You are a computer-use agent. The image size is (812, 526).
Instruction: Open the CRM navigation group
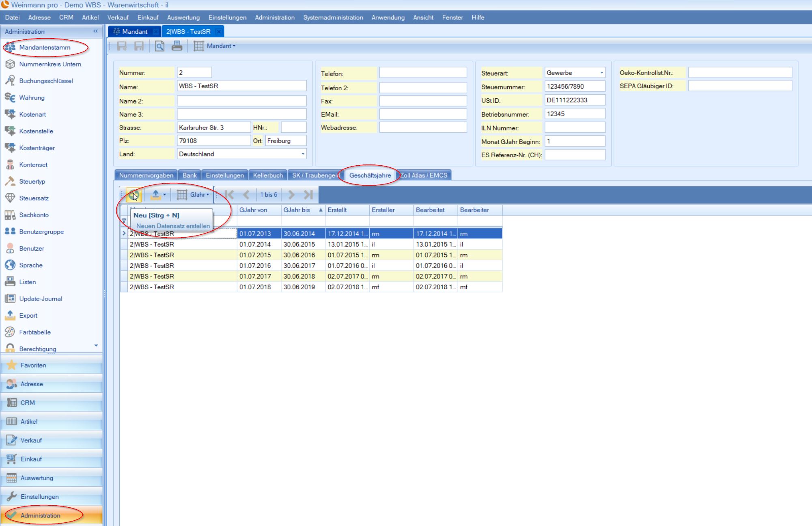coord(51,403)
